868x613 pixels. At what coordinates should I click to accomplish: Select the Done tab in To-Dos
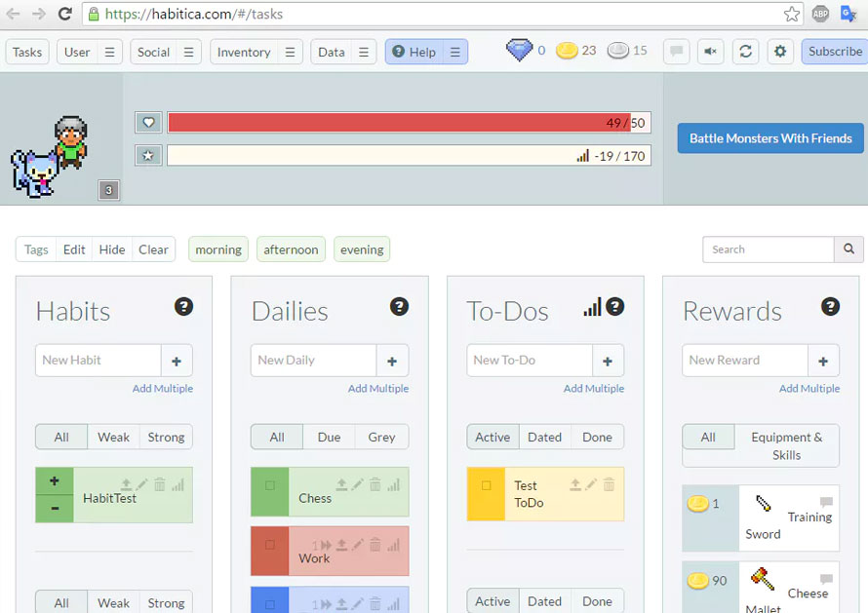click(597, 437)
